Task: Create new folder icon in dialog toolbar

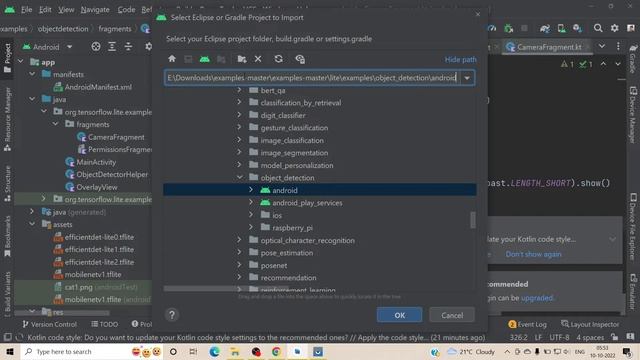Action: pyautogui.click(x=242, y=59)
